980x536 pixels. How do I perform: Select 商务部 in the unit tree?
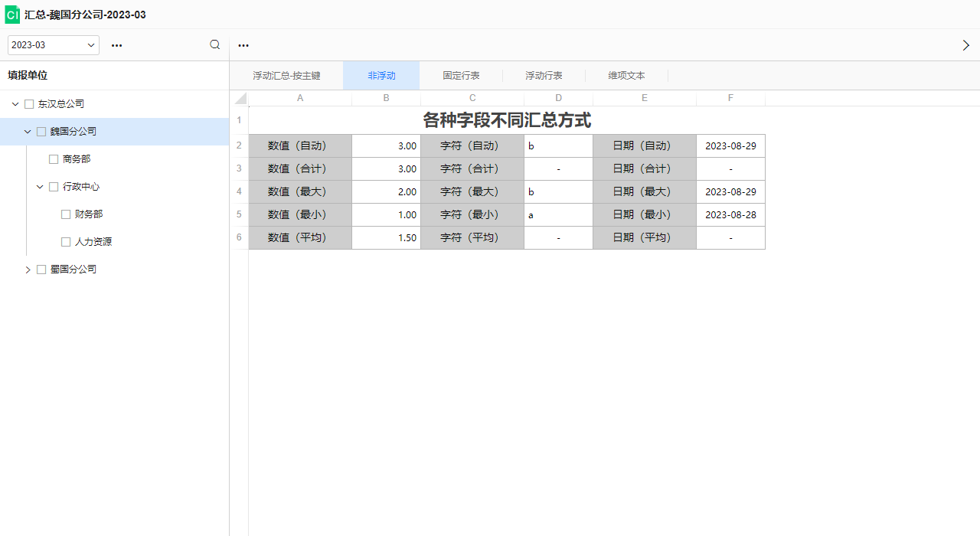(77, 159)
